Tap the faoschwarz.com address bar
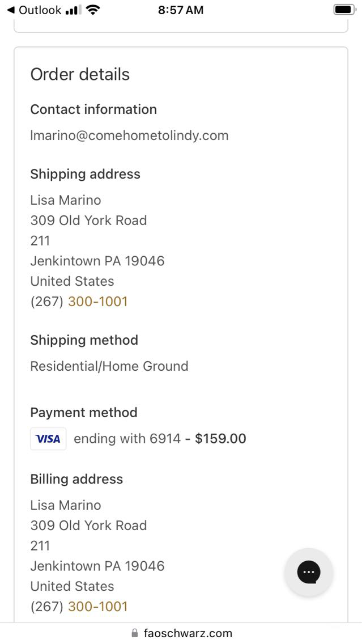The width and height of the screenshot is (362, 644). (188, 633)
